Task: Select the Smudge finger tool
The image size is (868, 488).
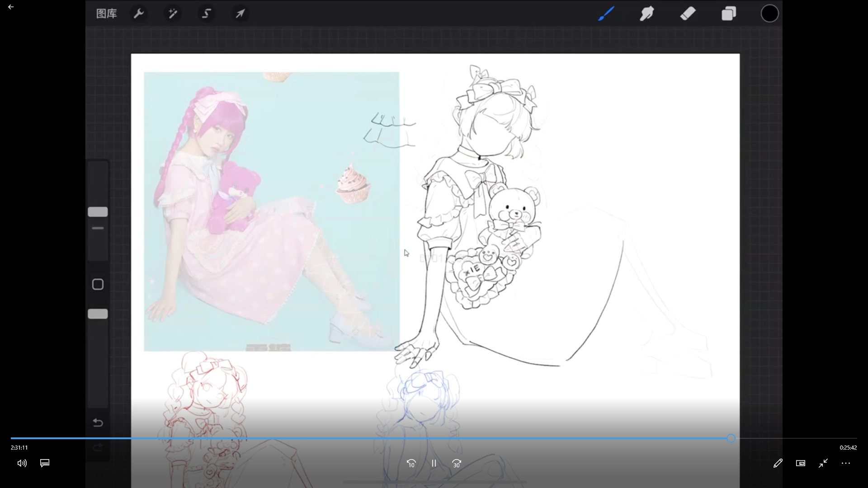Action: 647,14
